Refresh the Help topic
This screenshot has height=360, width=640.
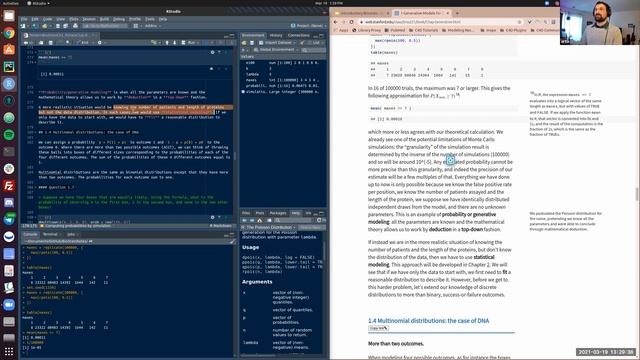click(319, 220)
